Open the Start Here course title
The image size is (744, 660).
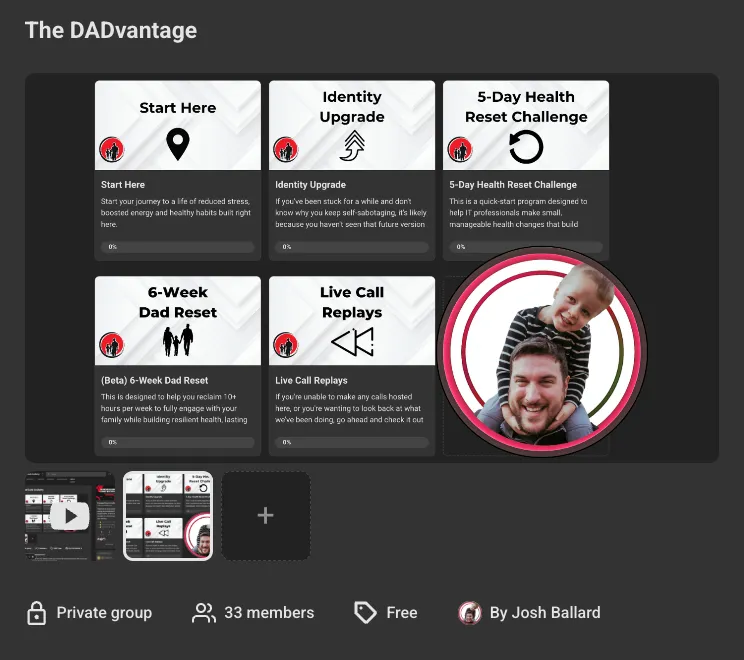click(x=123, y=185)
